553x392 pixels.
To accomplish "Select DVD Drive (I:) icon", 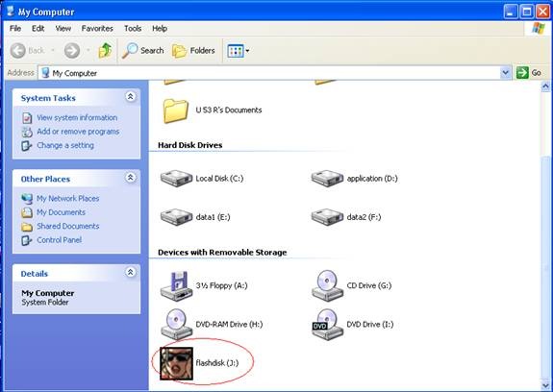I will [327, 325].
